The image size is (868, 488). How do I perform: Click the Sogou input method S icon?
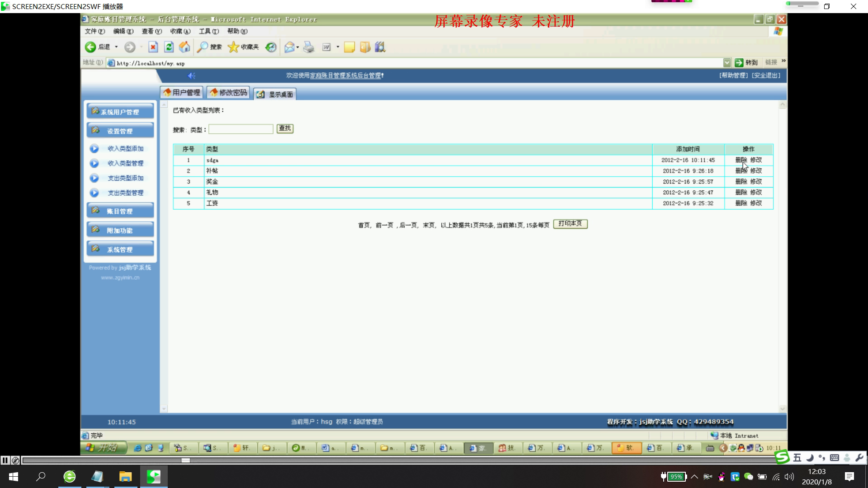[x=782, y=458]
